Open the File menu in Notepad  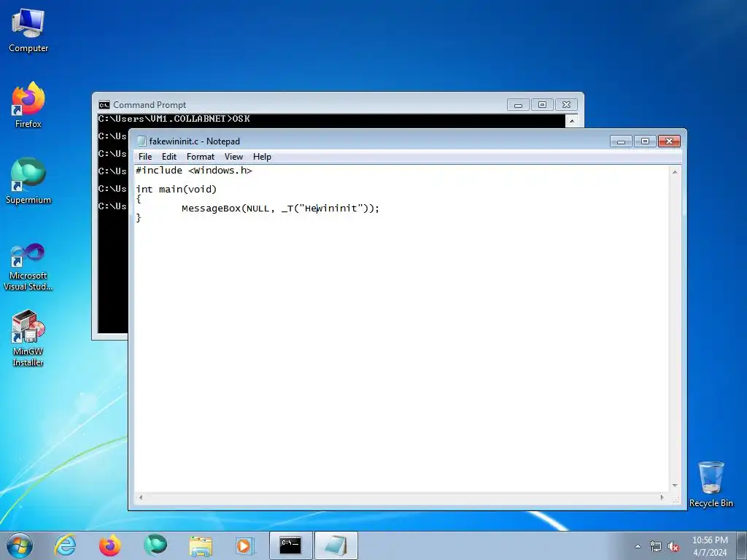[x=145, y=157]
